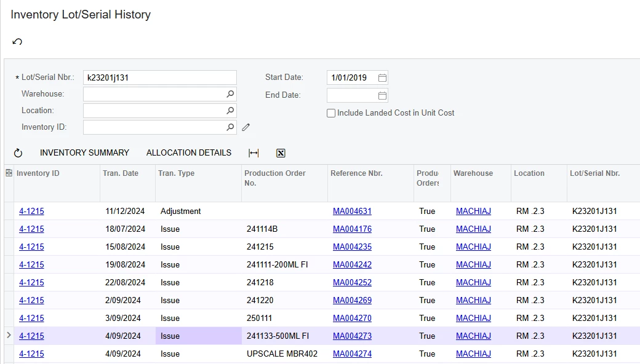
Task: Select the ALLOCATION DETAILS toolbar item
Action: tap(188, 152)
